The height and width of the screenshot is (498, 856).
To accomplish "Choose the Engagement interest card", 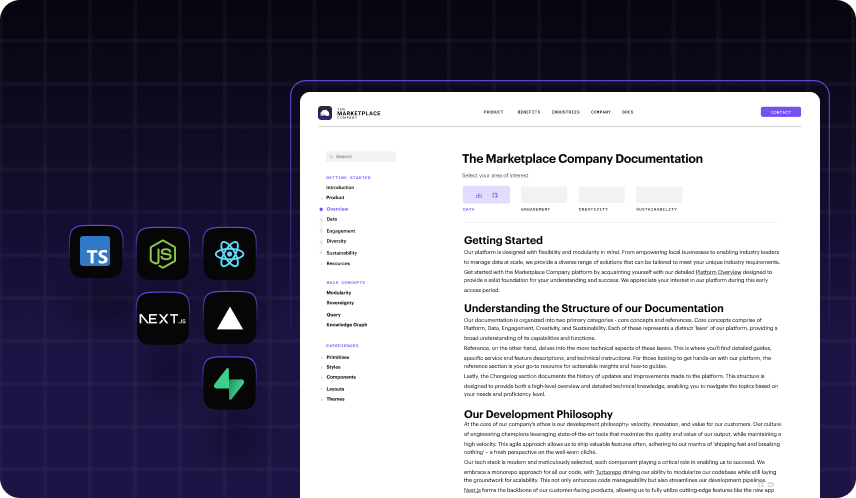I will [543, 195].
